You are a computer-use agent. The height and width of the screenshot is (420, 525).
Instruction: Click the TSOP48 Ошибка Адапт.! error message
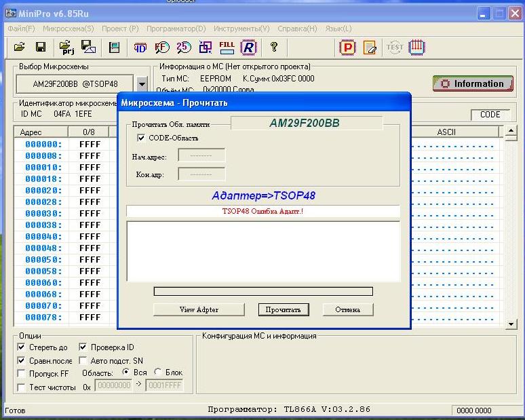(262, 211)
